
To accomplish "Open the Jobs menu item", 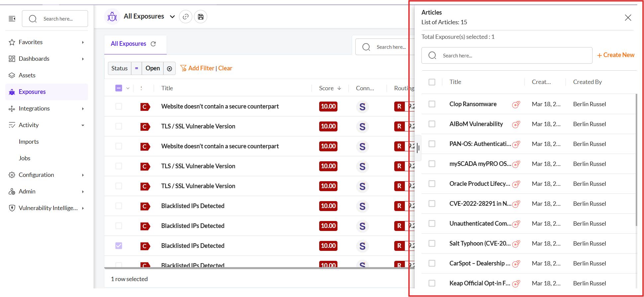I will (25, 158).
